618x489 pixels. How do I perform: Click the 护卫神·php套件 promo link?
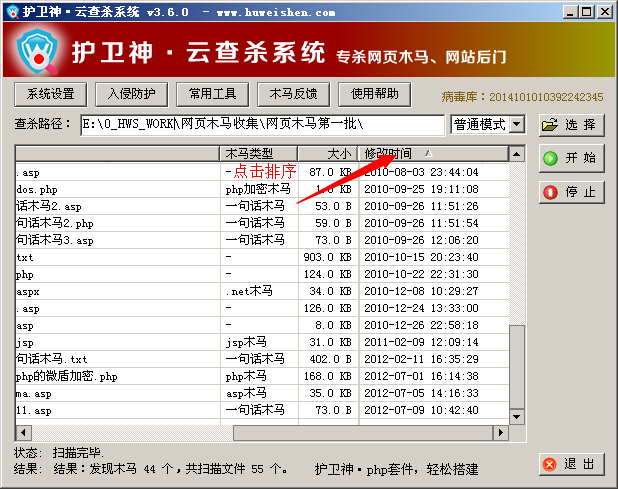click(x=396, y=469)
